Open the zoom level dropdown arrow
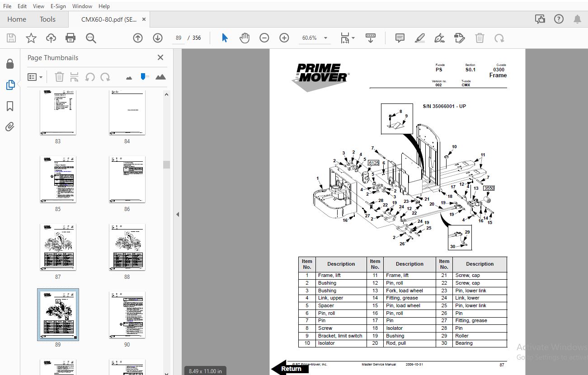588x375 pixels. 325,38
